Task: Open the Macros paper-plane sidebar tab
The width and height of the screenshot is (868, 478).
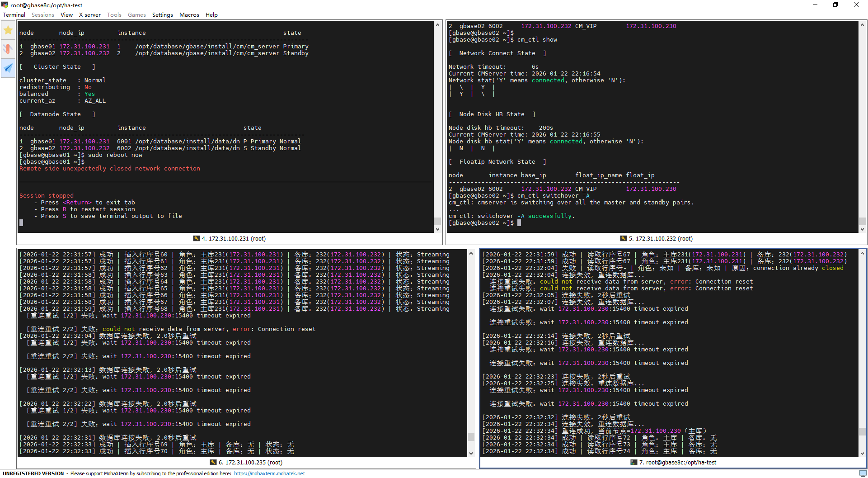Action: coord(8,68)
